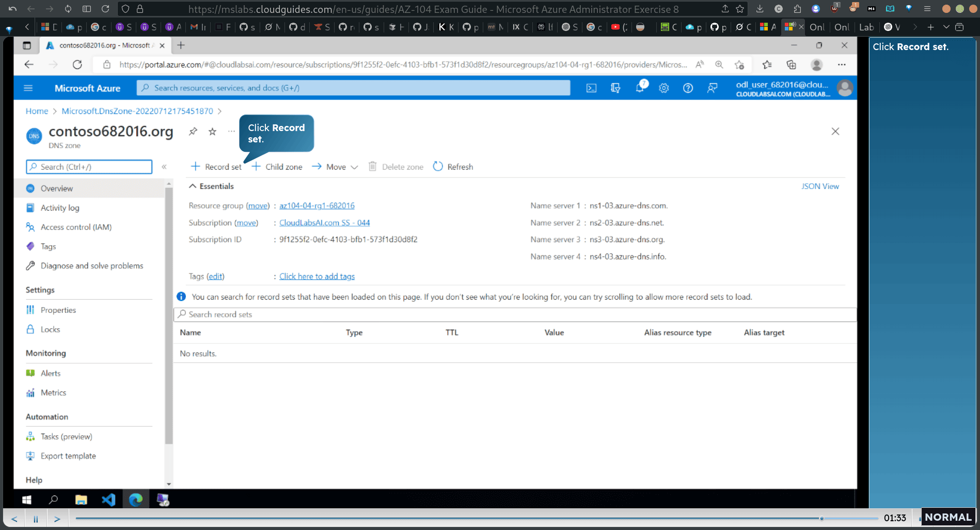Viewport: 980px width, 530px height.
Task: Click the Microsoft Azure home logo
Action: [87, 88]
